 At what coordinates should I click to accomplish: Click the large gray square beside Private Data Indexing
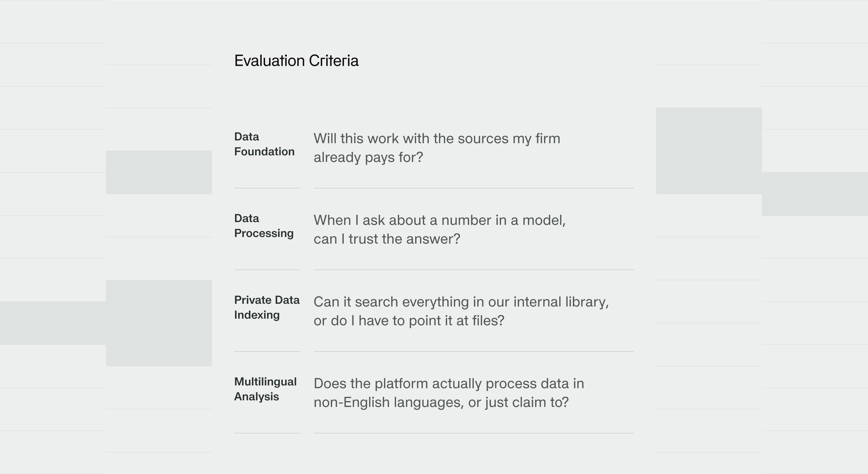click(159, 323)
